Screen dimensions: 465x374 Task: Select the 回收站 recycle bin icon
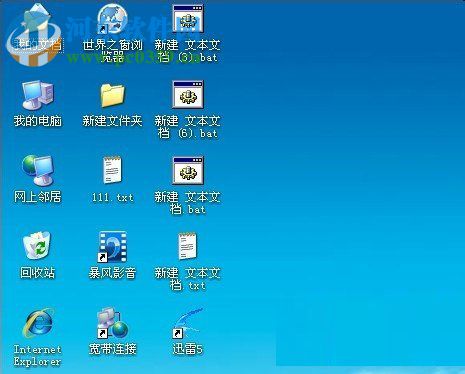click(x=37, y=246)
